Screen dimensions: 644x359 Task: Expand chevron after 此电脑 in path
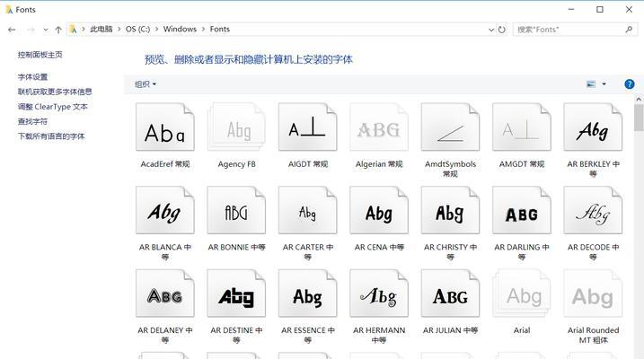(119, 29)
